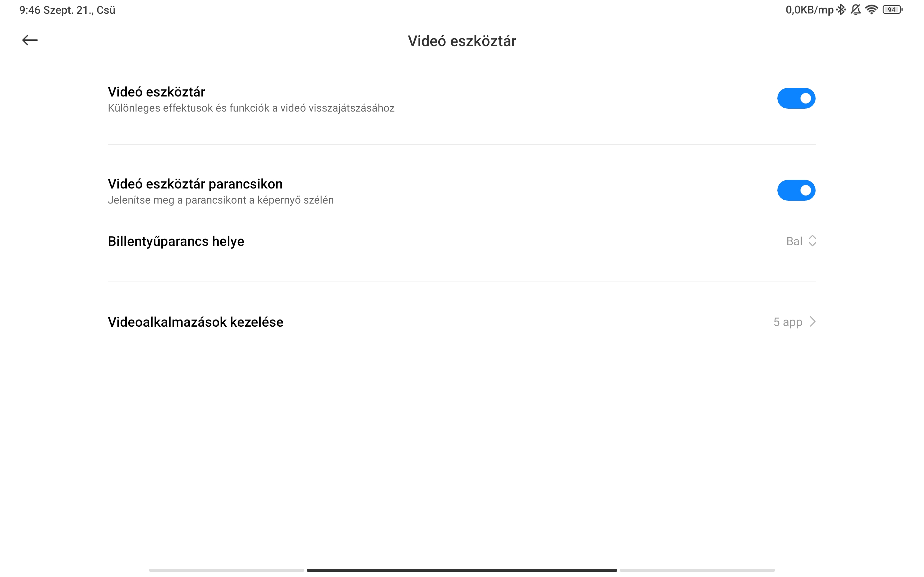Image resolution: width=924 pixels, height=577 pixels.
Task: Click the Videó eszköztár page title
Action: tap(462, 41)
